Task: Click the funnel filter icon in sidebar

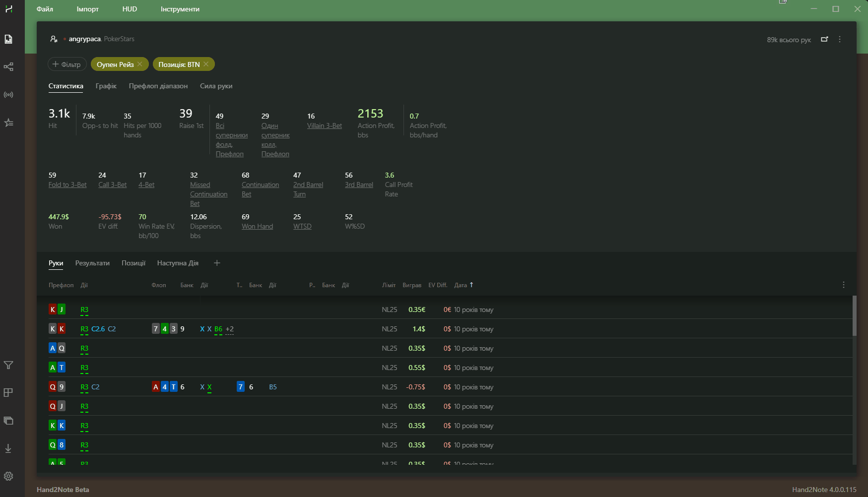Action: click(8, 365)
